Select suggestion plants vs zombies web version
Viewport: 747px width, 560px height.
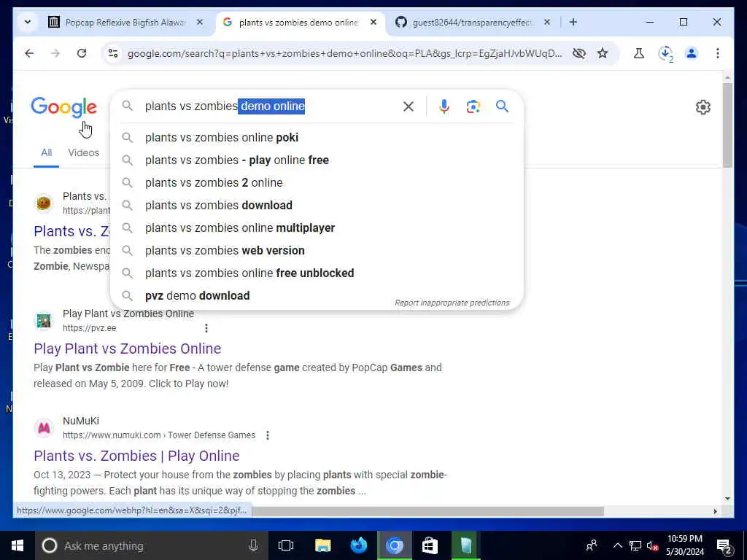click(317, 251)
